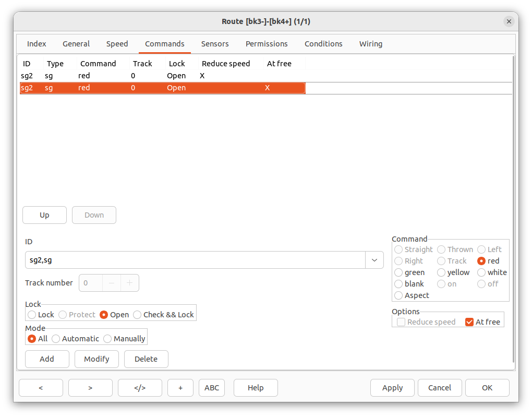The width and height of the screenshot is (532, 417).
Task: Choose the Check && Lock option
Action: 138,315
